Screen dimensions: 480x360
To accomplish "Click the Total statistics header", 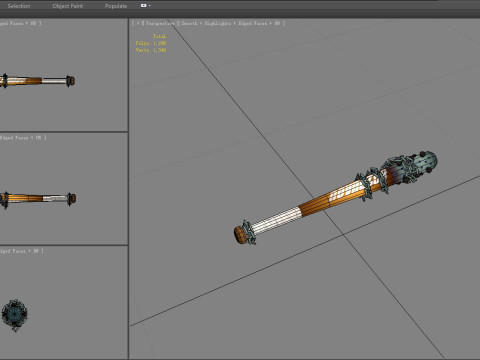I will [159, 36].
